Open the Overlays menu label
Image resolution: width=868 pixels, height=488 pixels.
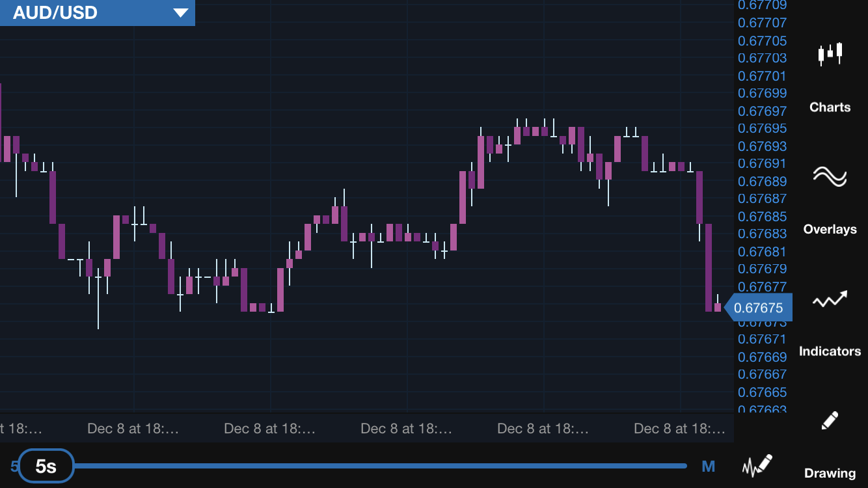(x=830, y=229)
